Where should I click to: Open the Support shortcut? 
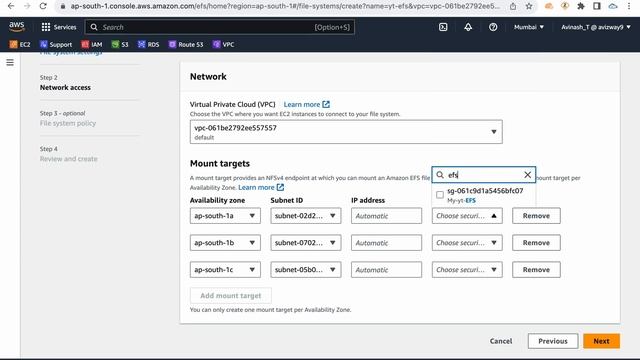[x=56, y=44]
